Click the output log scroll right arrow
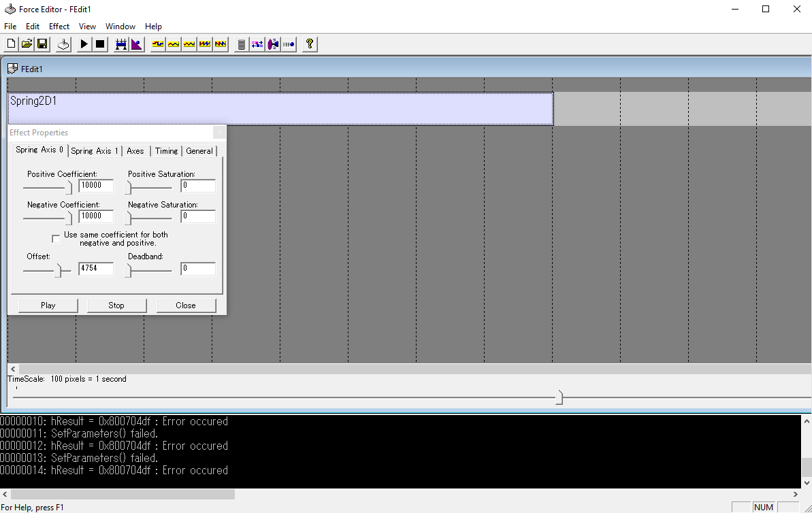 [796, 495]
